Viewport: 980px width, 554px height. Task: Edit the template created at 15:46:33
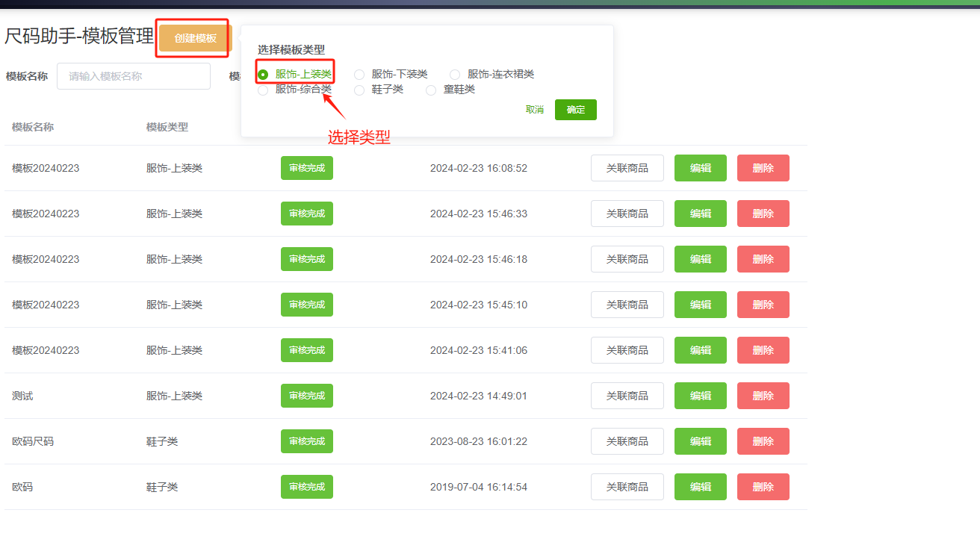[700, 214]
